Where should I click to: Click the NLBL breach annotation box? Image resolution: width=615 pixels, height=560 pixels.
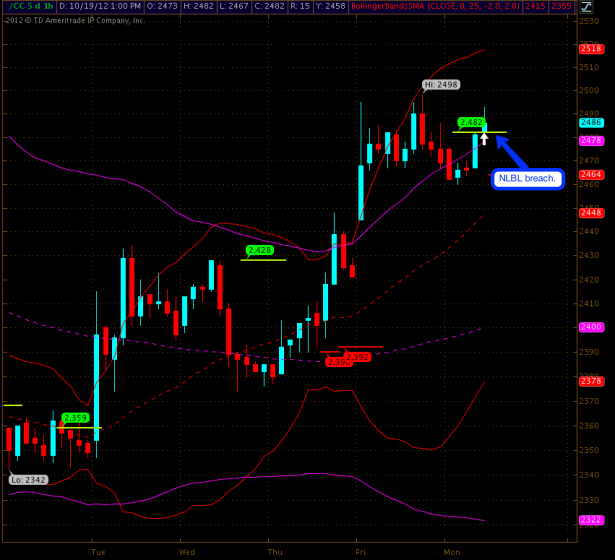click(528, 178)
